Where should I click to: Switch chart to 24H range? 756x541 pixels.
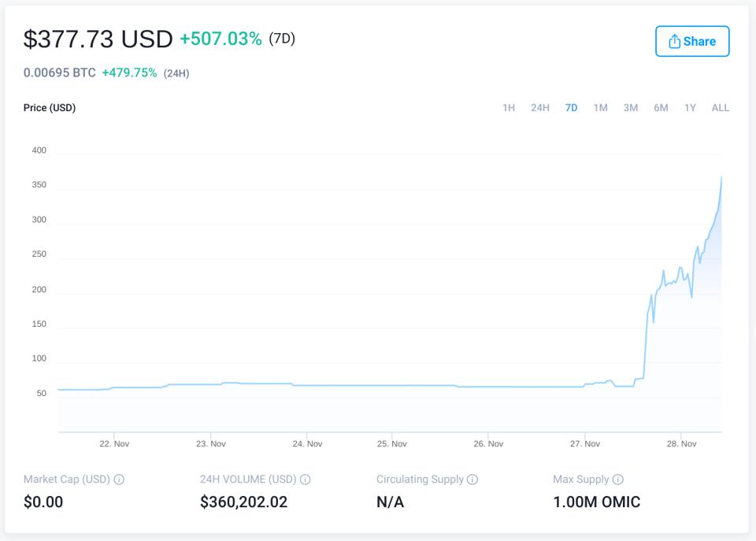(539, 108)
